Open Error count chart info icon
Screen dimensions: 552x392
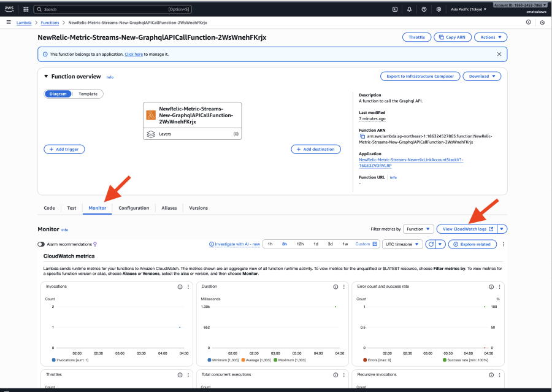point(491,286)
